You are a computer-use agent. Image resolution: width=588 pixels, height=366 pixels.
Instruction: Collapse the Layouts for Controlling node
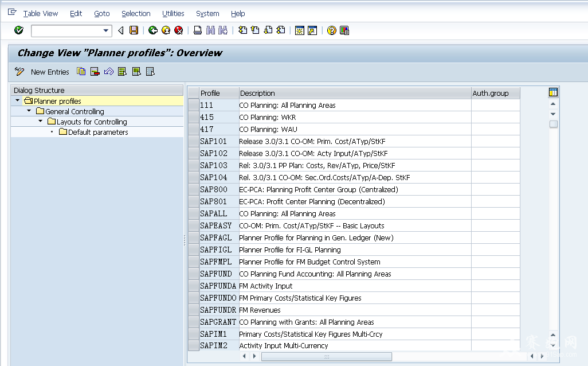[x=41, y=121]
